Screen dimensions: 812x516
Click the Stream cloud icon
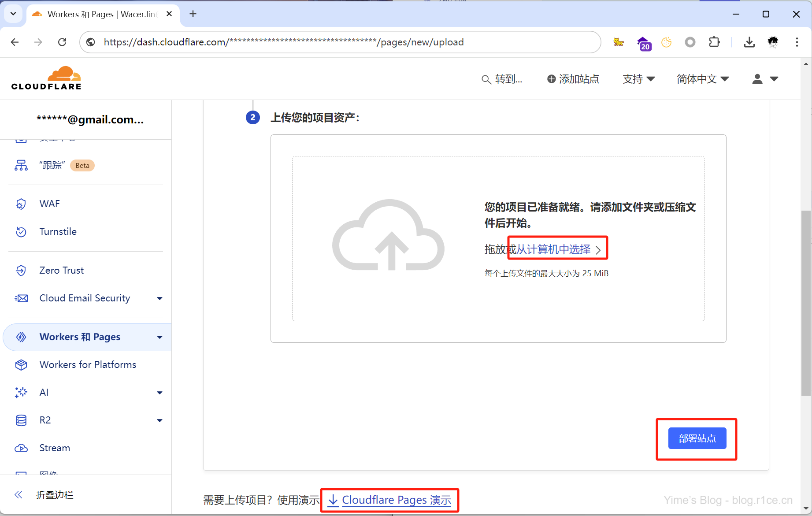pos(21,448)
